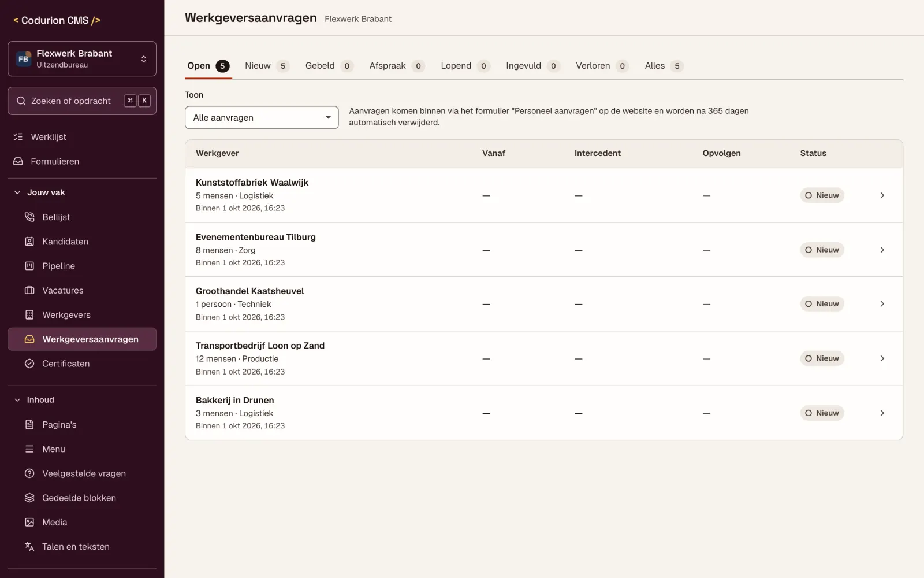924x578 pixels.
Task: Click the Bellijst phone icon
Action: click(29, 217)
